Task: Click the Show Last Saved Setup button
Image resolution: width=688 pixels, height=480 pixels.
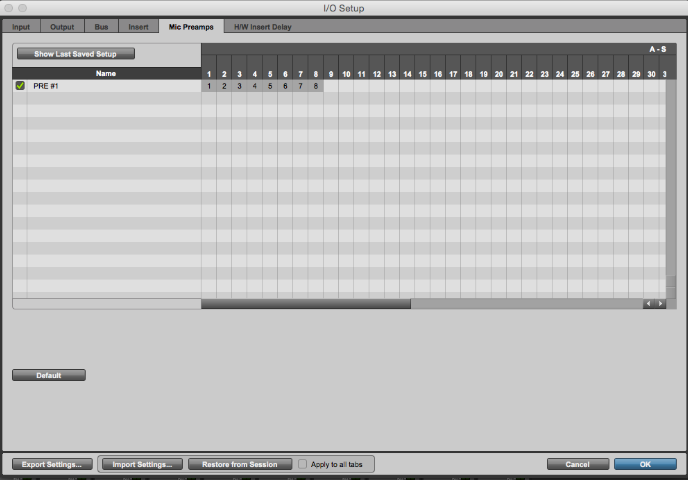Action: (x=74, y=53)
